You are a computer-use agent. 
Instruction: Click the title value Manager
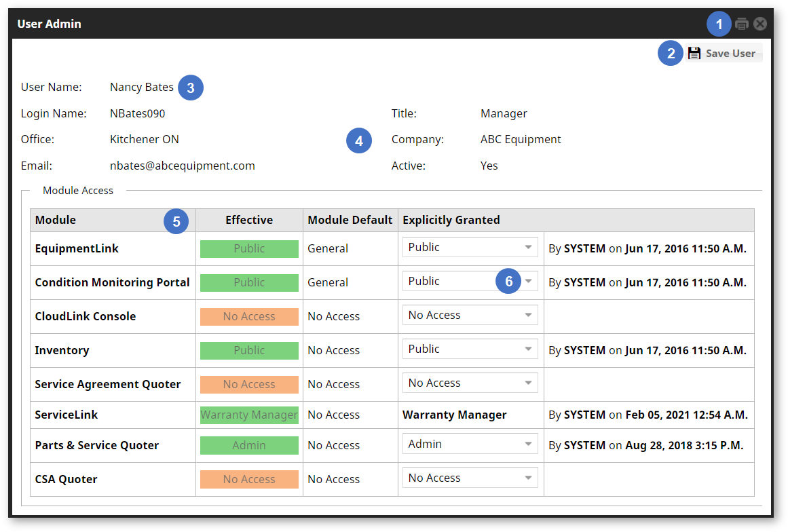click(504, 113)
